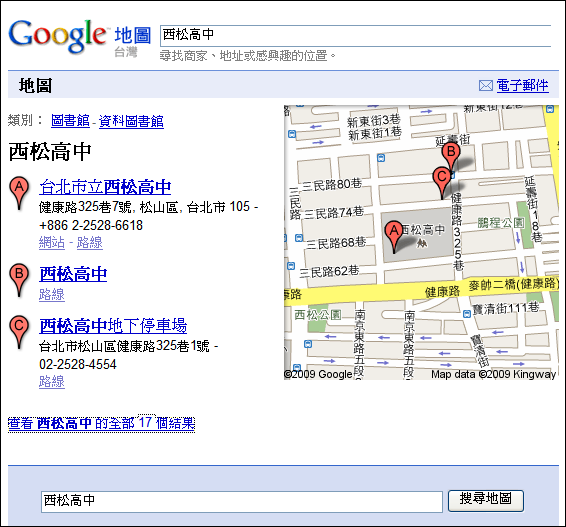
Task: Click 麥帥二橋(健康路) label on map
Action: pyautogui.click(x=513, y=284)
